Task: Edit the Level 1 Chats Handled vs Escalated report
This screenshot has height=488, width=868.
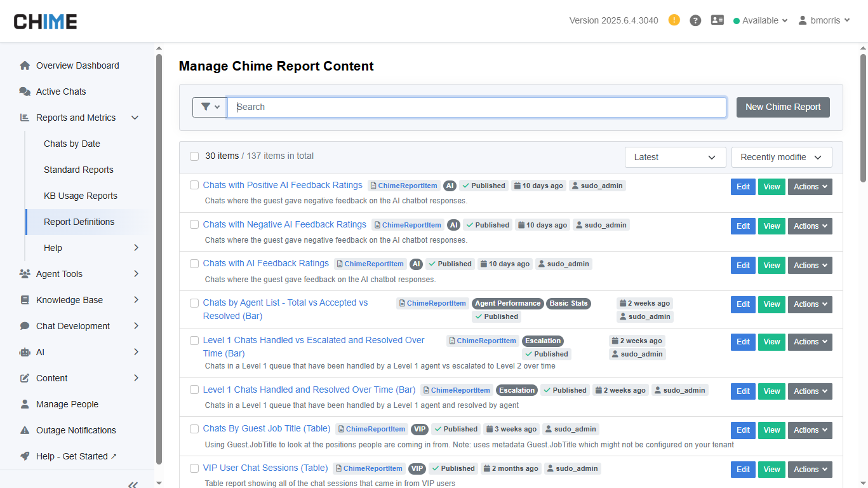Action: click(x=743, y=342)
